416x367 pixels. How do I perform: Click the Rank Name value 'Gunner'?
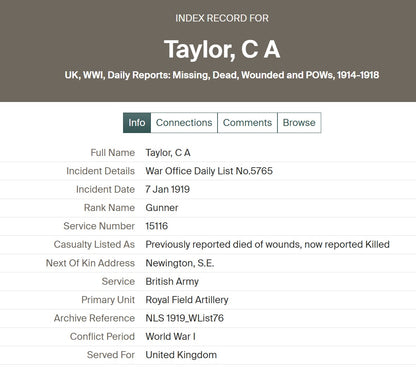[x=162, y=208]
